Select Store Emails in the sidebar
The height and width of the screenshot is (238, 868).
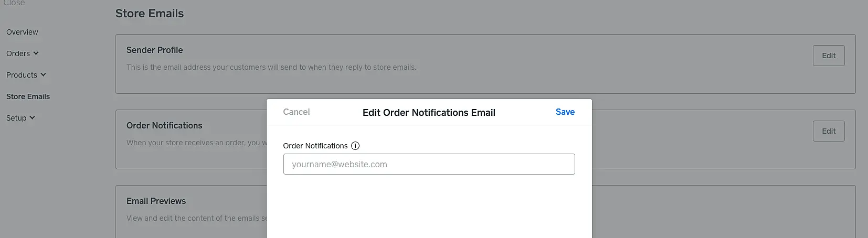pos(28,96)
